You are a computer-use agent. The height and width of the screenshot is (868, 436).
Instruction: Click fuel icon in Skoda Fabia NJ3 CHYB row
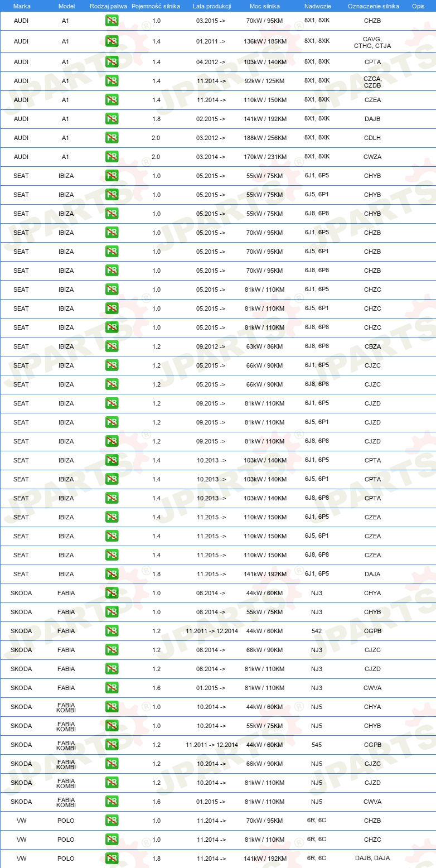112,612
